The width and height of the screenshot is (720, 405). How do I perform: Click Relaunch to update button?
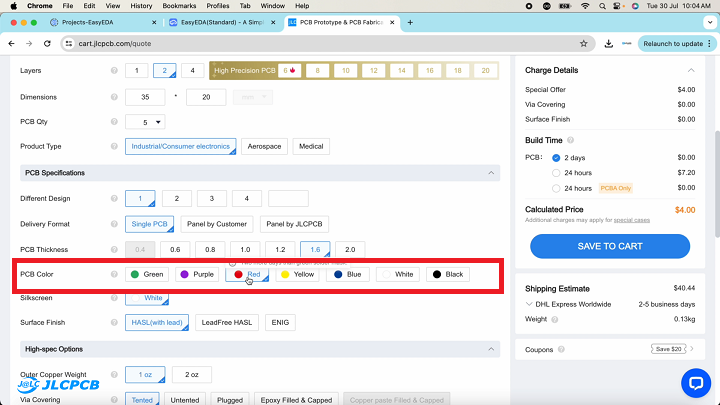click(677, 44)
